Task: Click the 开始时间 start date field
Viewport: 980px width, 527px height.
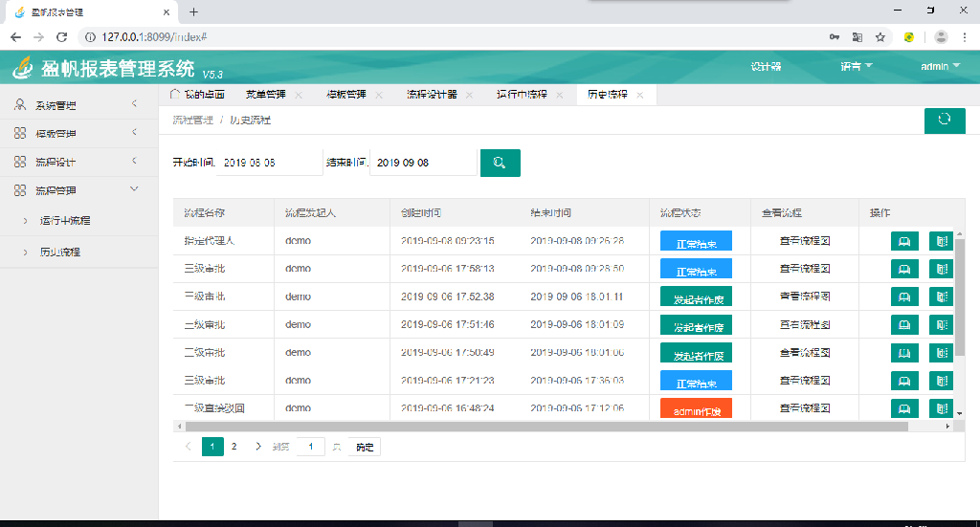Action: coord(269,163)
